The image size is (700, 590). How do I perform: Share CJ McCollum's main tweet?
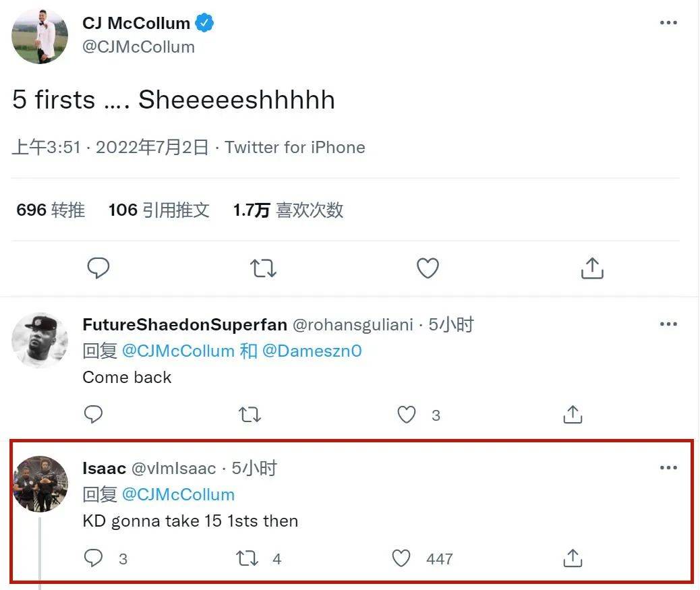pos(592,268)
